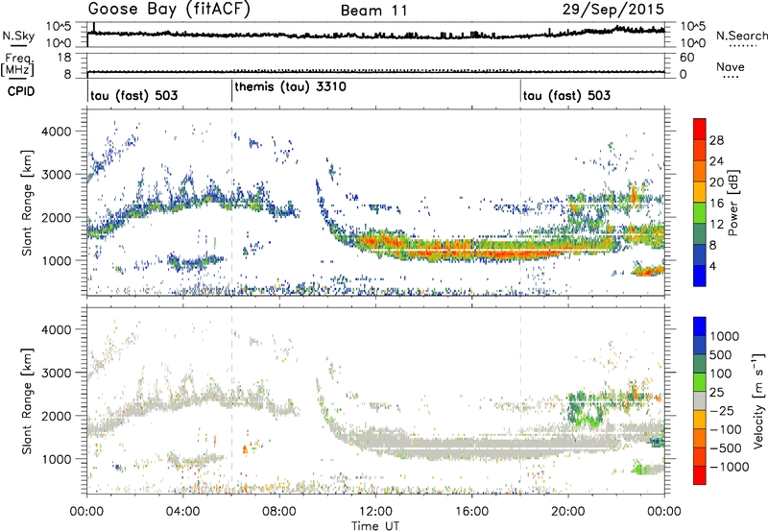
Task: Click the 'Velocity [m s-1]' colorbar label
Action: (x=758, y=400)
